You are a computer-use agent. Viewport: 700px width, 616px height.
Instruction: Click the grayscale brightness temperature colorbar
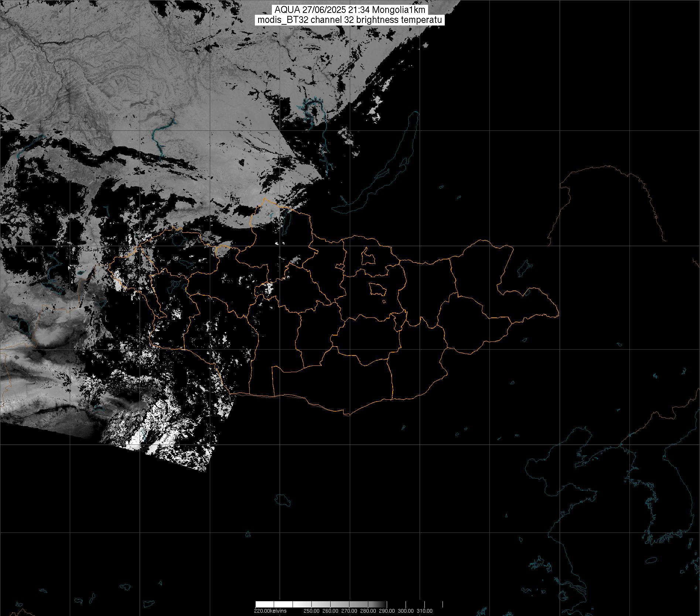pyautogui.click(x=349, y=605)
